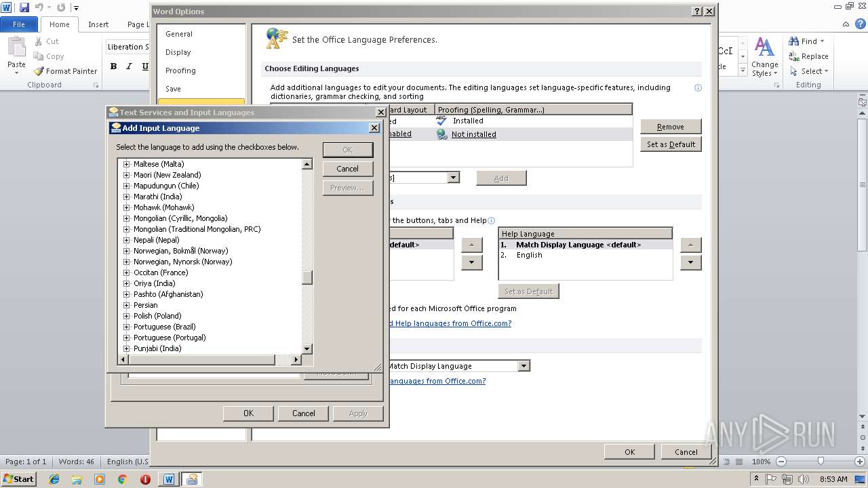This screenshot has width=868, height=488.
Task: Click the Start button
Action: [x=19, y=479]
